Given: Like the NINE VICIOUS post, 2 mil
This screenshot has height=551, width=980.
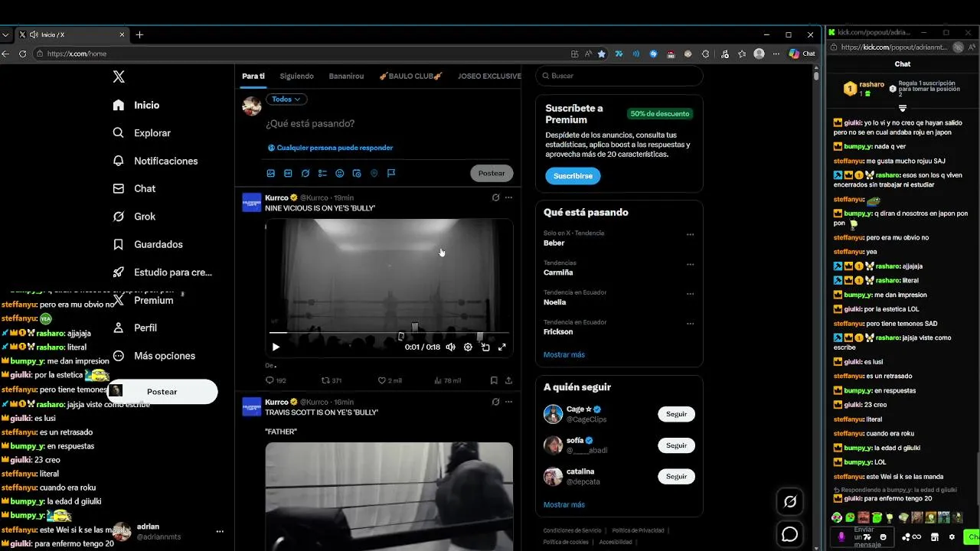Looking at the screenshot, I should (390, 380).
